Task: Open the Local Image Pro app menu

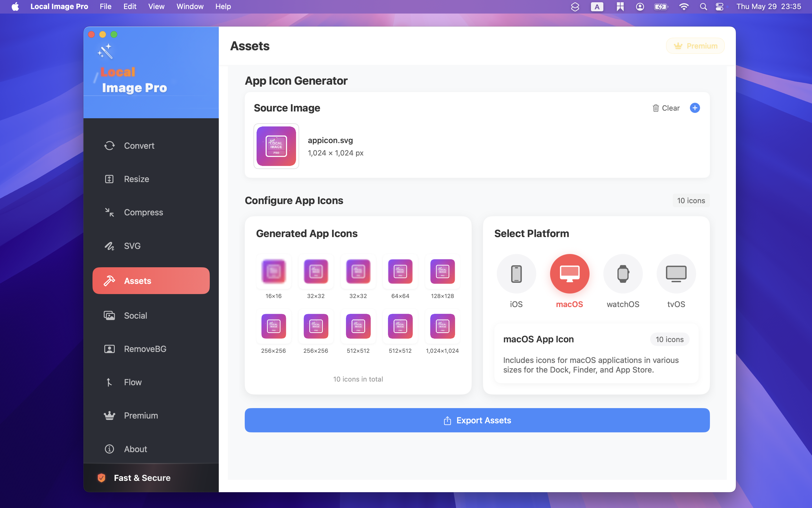Action: point(59,6)
